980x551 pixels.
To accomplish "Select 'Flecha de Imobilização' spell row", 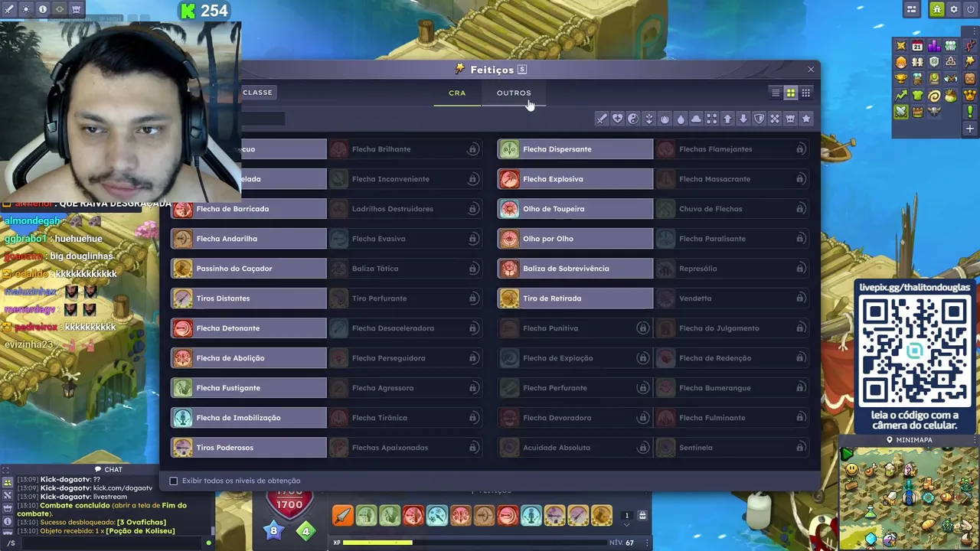I will [248, 418].
